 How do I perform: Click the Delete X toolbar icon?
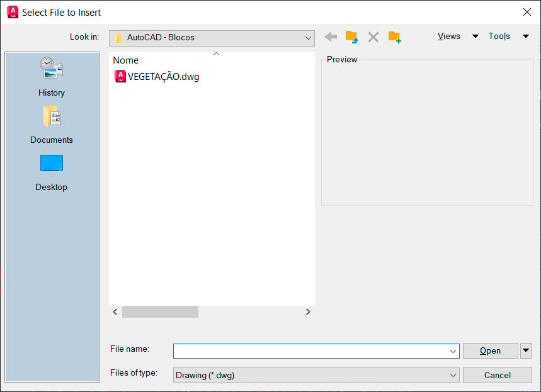pyautogui.click(x=373, y=37)
